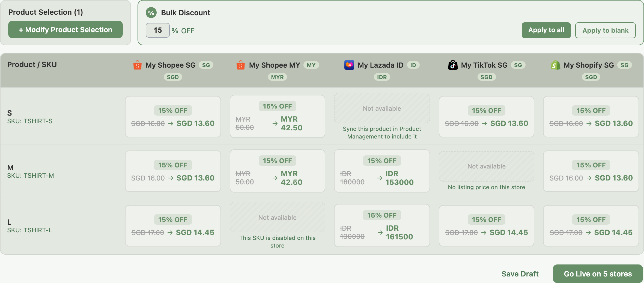644x283 pixels.
Task: Click SGD currency badge under My Shopify SG
Action: [591, 77]
